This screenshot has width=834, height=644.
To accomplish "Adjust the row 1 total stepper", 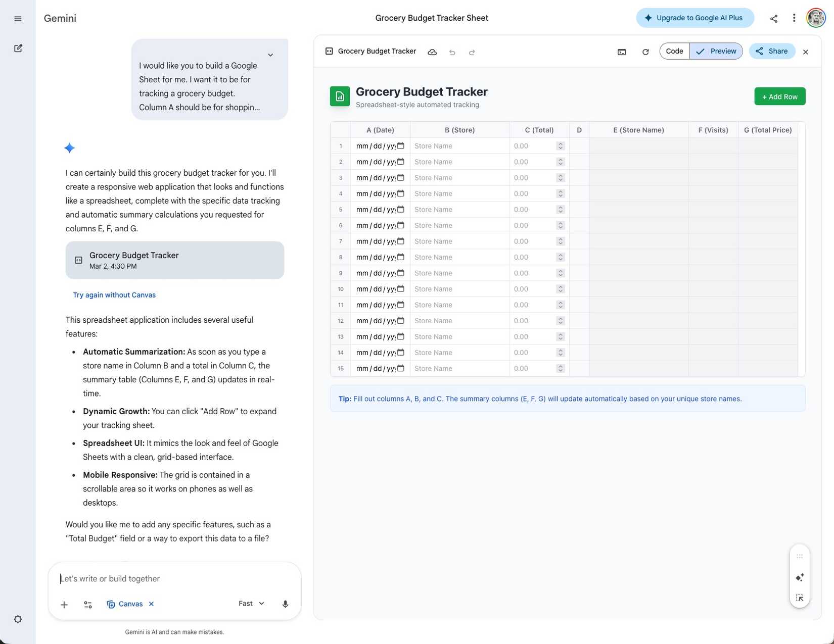I will 560,146.
